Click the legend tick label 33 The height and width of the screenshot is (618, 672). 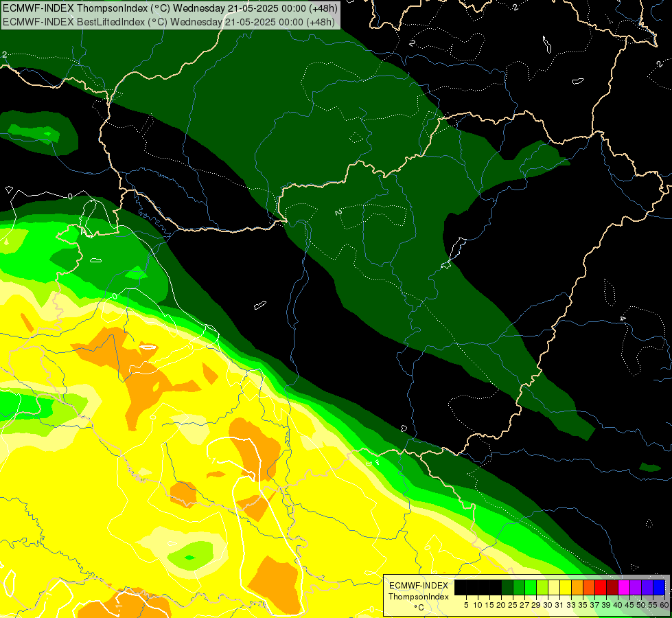coord(571,605)
